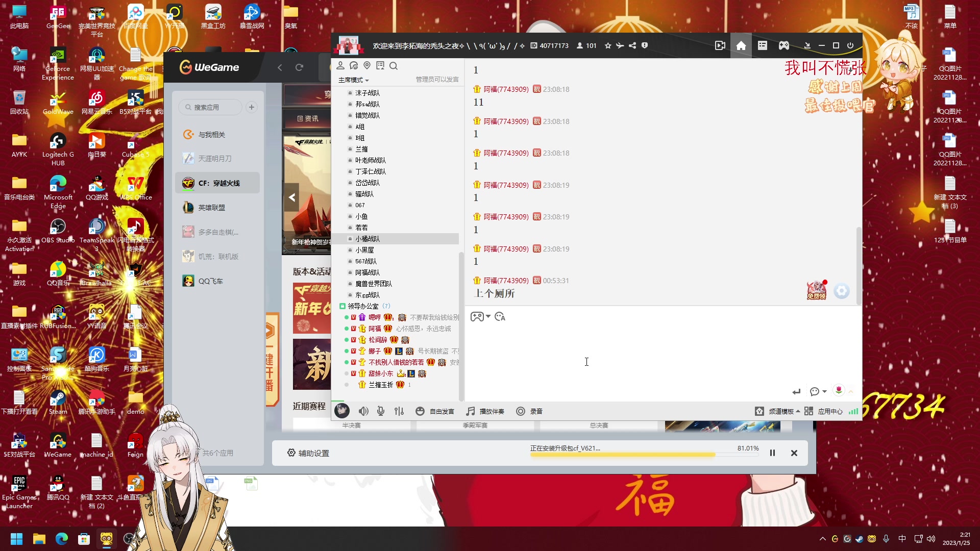Send message with the enter arrow icon
Viewport: 980px width, 551px height.
click(x=796, y=391)
